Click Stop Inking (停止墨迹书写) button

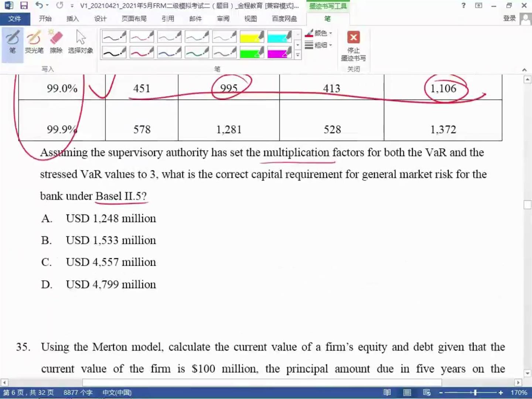[354, 46]
